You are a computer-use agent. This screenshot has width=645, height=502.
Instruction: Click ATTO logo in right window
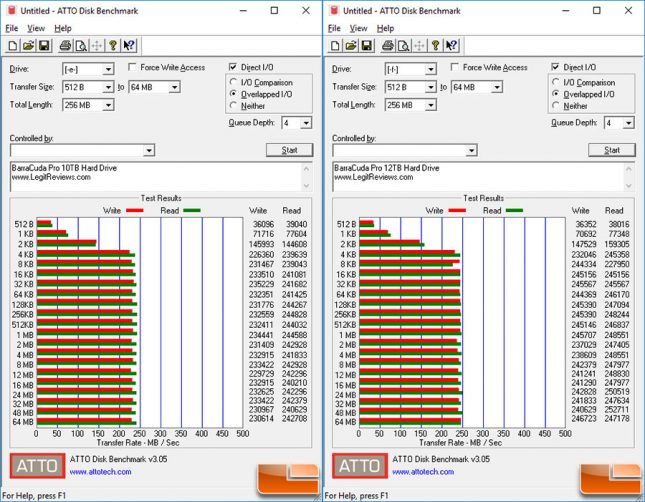(x=360, y=465)
